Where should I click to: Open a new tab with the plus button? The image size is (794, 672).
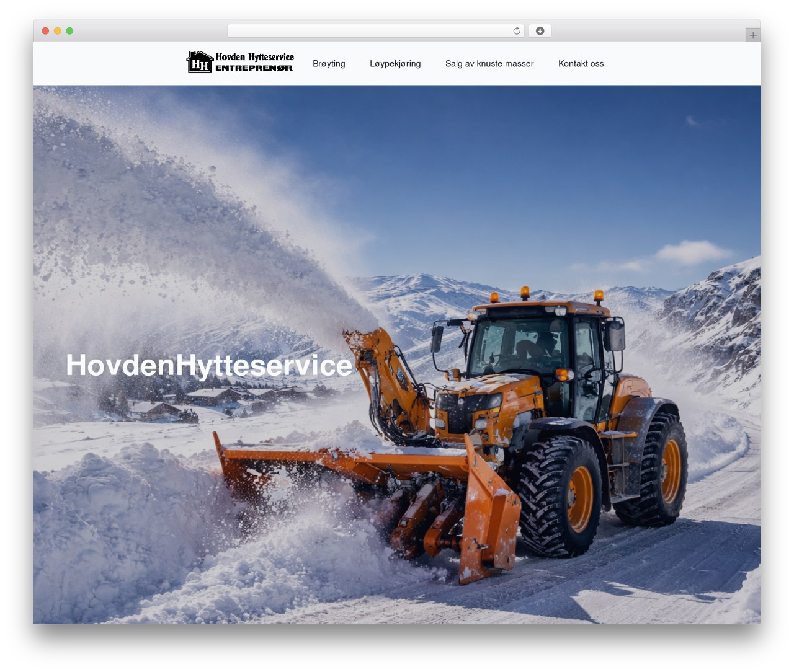coord(752,35)
